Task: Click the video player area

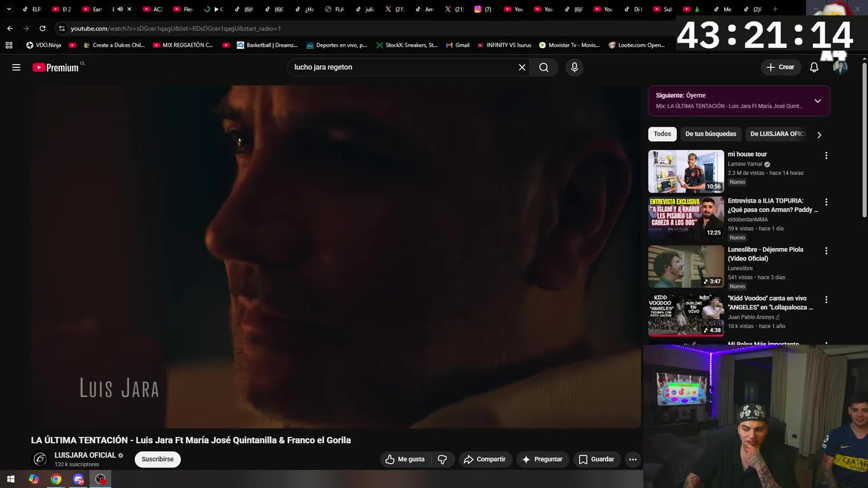Action: [336, 257]
